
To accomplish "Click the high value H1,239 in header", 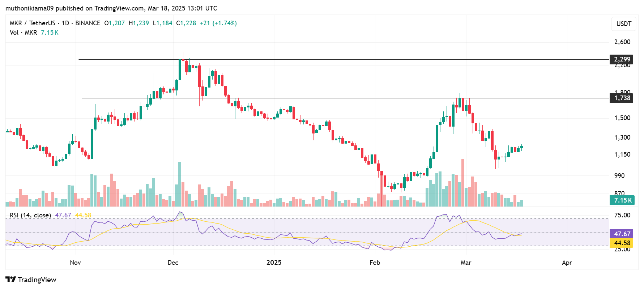I will (x=139, y=23).
